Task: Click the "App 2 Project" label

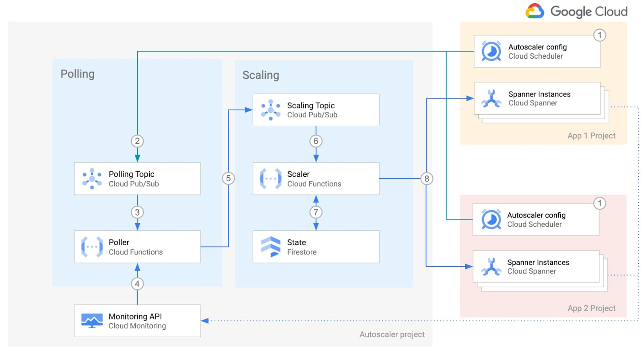Action: point(592,308)
